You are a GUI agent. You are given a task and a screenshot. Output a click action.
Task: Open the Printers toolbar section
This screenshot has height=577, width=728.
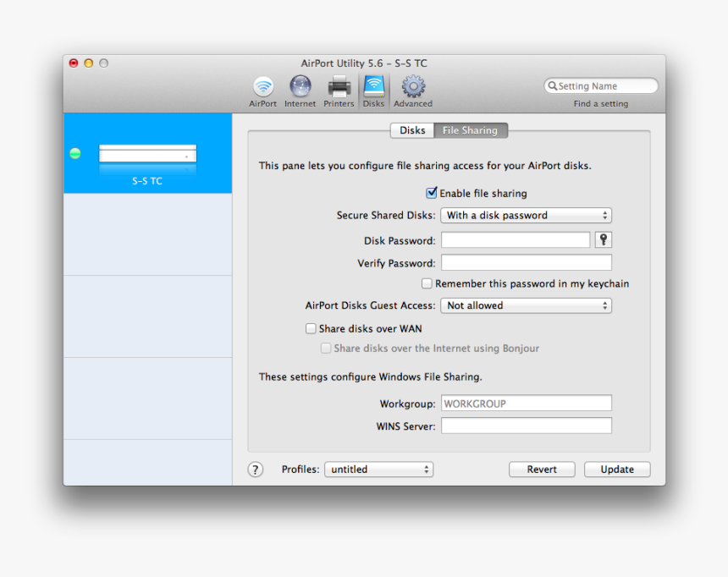coord(339,91)
